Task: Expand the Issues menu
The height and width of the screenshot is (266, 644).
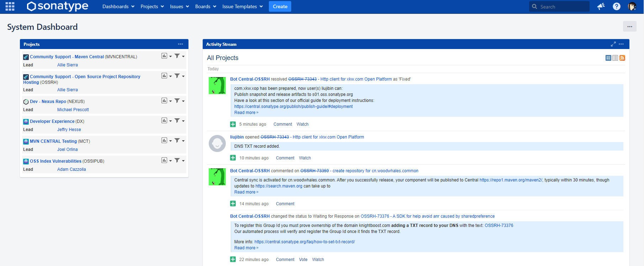Action: pyautogui.click(x=180, y=6)
